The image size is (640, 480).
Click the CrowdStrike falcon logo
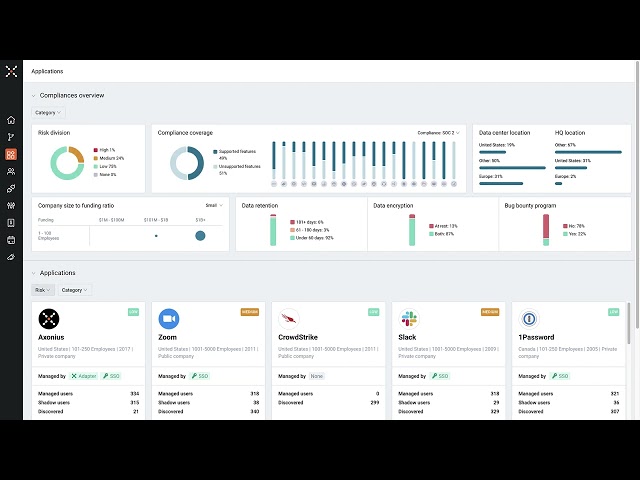(x=289, y=319)
